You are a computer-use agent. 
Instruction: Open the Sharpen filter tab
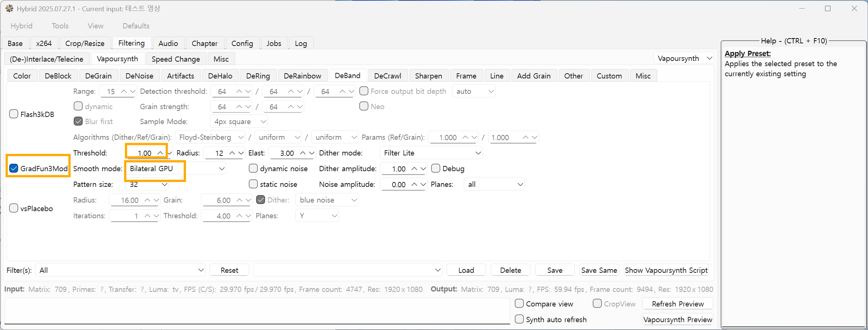pyautogui.click(x=428, y=76)
